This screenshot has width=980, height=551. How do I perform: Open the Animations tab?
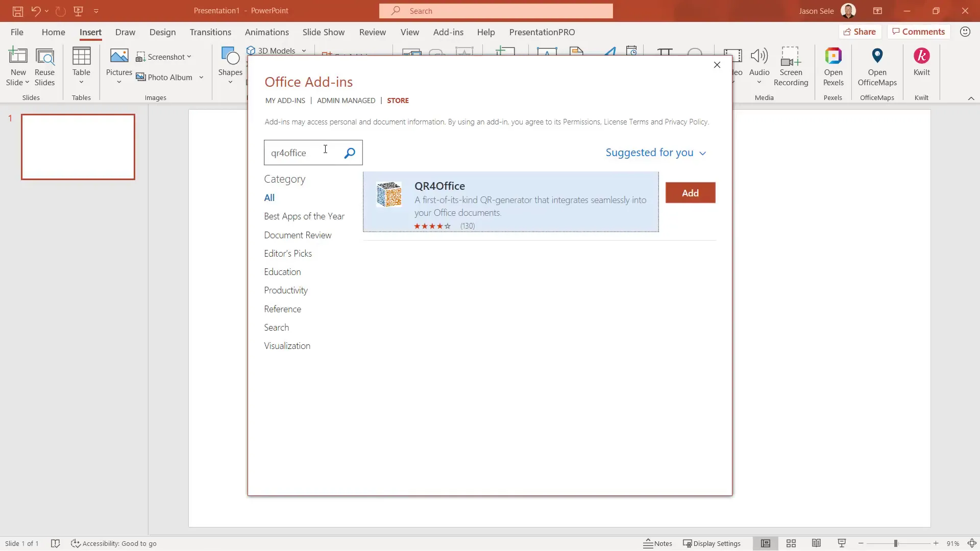pyautogui.click(x=266, y=32)
